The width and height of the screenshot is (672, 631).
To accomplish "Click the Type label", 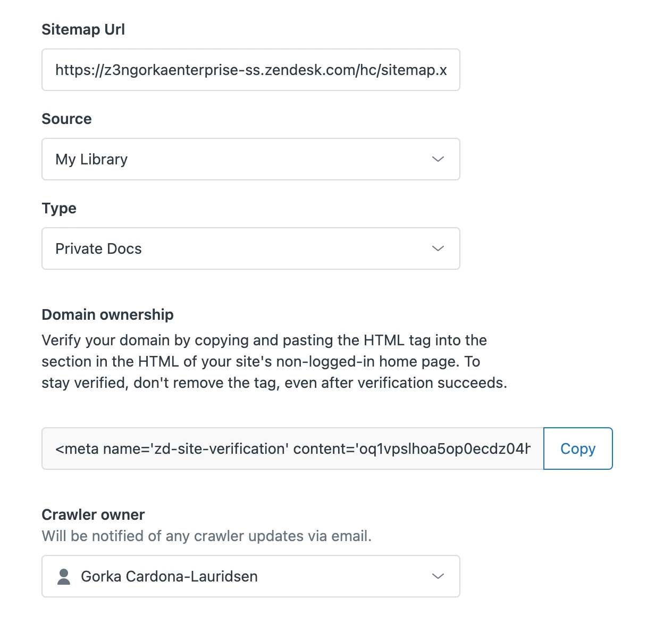I will coord(59,208).
